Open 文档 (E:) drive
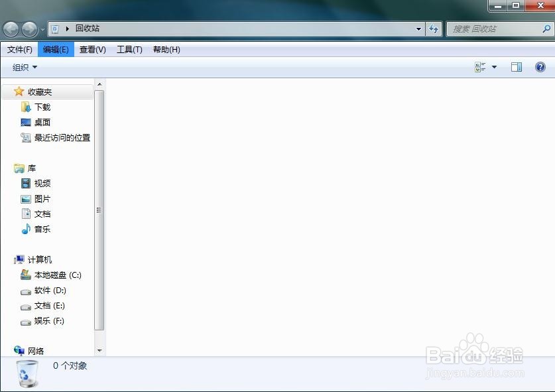555x392 pixels. (x=50, y=306)
